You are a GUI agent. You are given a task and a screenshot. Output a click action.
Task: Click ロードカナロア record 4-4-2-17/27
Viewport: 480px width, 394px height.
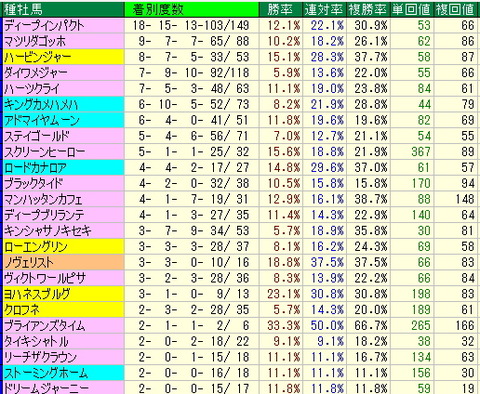[x=194, y=168]
